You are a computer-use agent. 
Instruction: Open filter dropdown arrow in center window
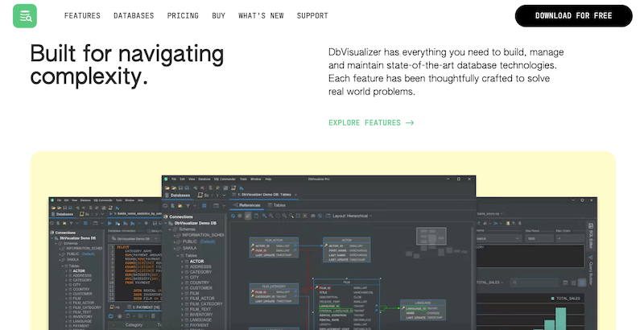195,205
